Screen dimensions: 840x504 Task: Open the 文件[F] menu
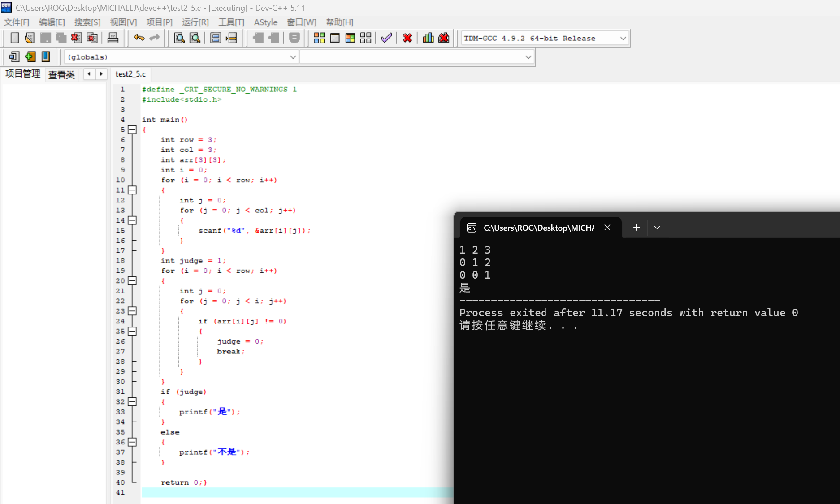click(17, 22)
